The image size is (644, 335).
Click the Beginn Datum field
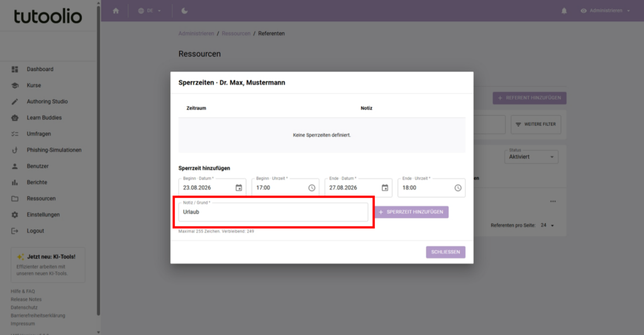(x=213, y=188)
